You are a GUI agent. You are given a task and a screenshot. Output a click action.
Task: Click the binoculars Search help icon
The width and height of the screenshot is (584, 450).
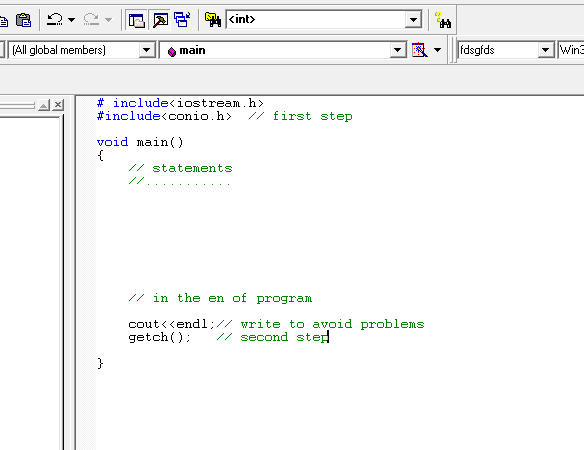point(443,20)
